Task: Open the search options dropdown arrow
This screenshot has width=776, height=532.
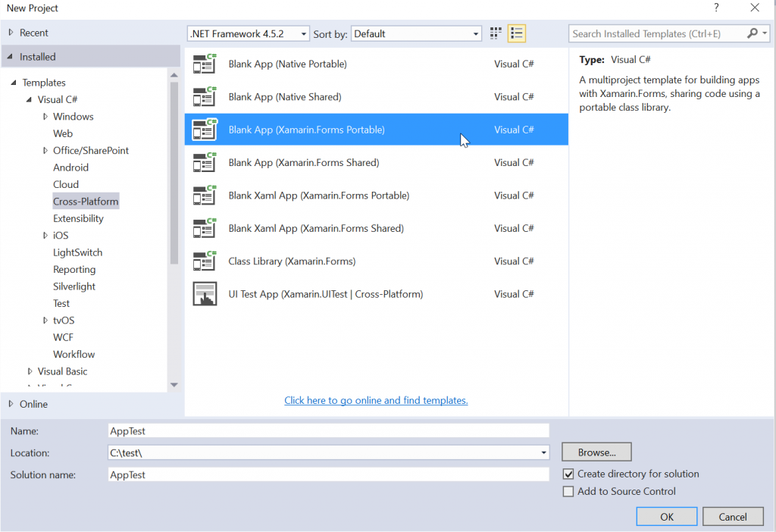Action: 765,33
